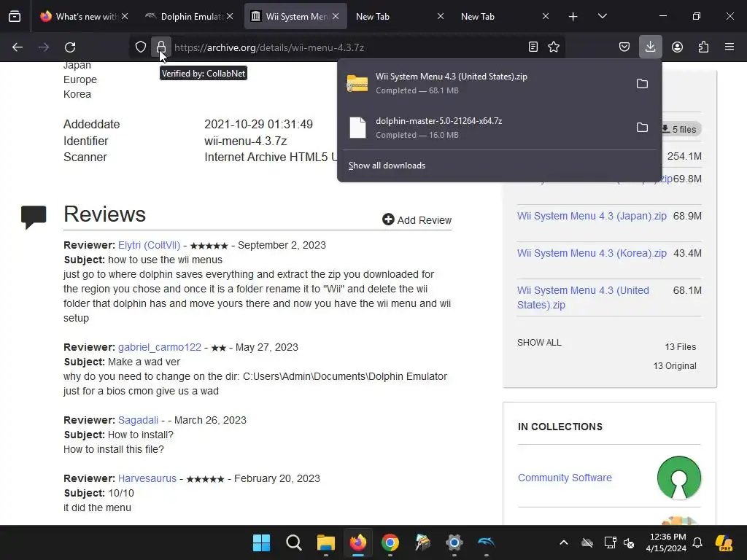The width and height of the screenshot is (747, 560).
Task: Click the Firefox View icon
Action: point(15,17)
